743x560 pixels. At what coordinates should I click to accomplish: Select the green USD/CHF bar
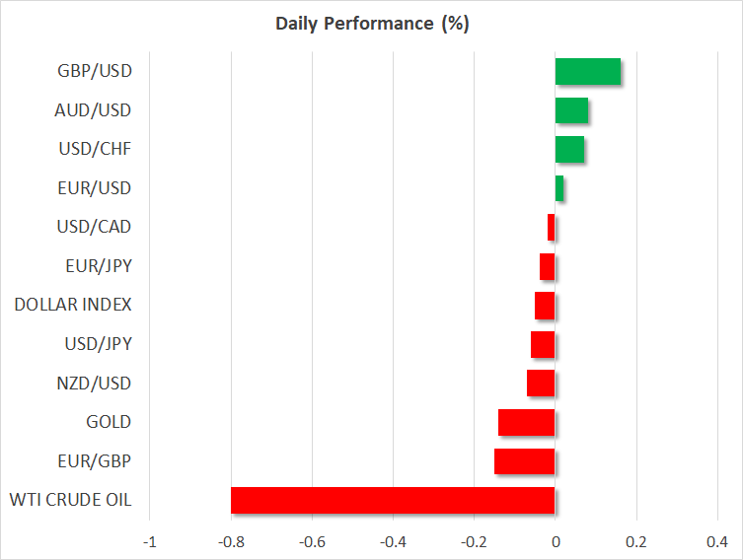569,150
